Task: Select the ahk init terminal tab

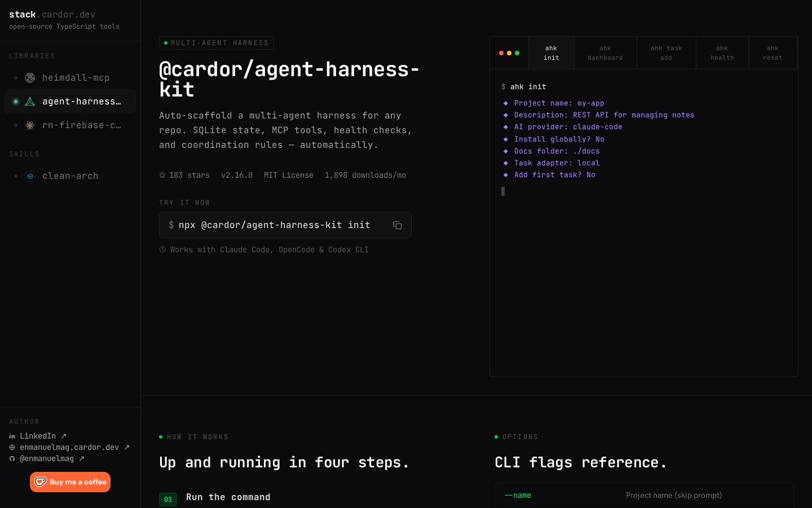Action: [551, 53]
